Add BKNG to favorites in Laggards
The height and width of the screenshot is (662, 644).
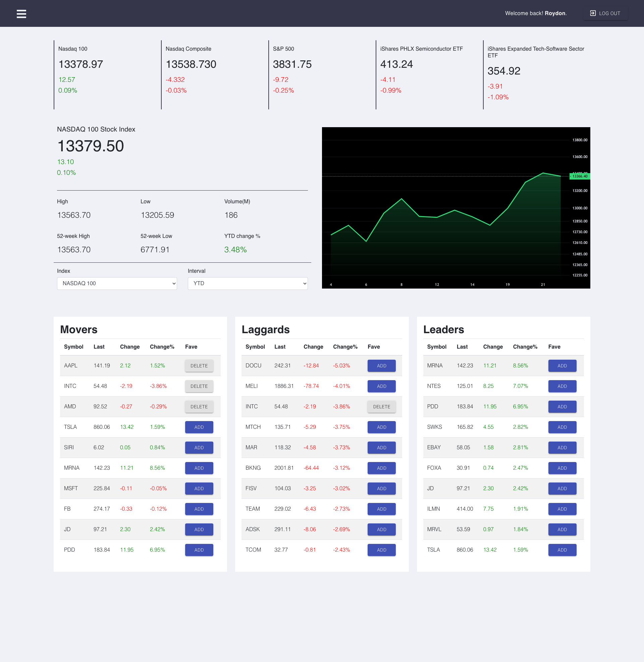click(x=381, y=468)
